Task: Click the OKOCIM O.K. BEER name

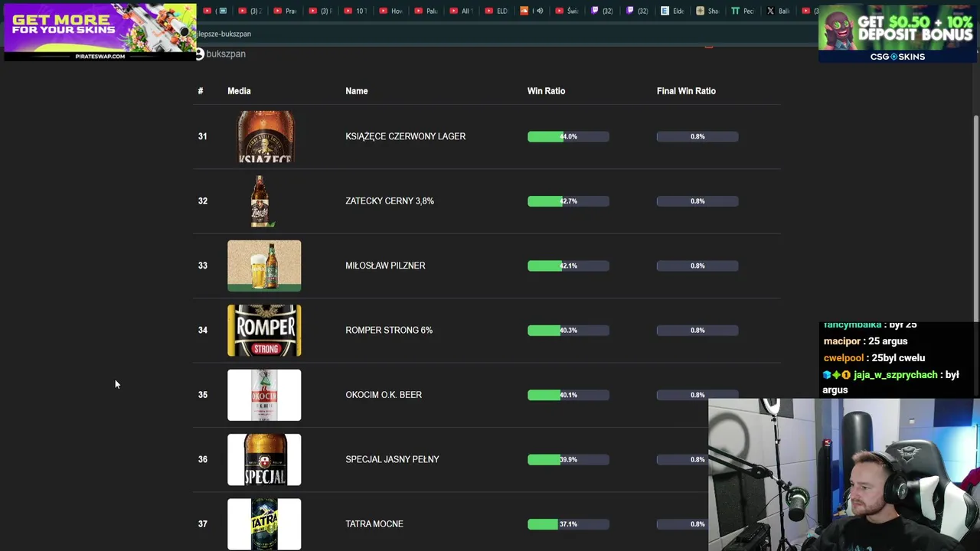Action: pos(384,395)
